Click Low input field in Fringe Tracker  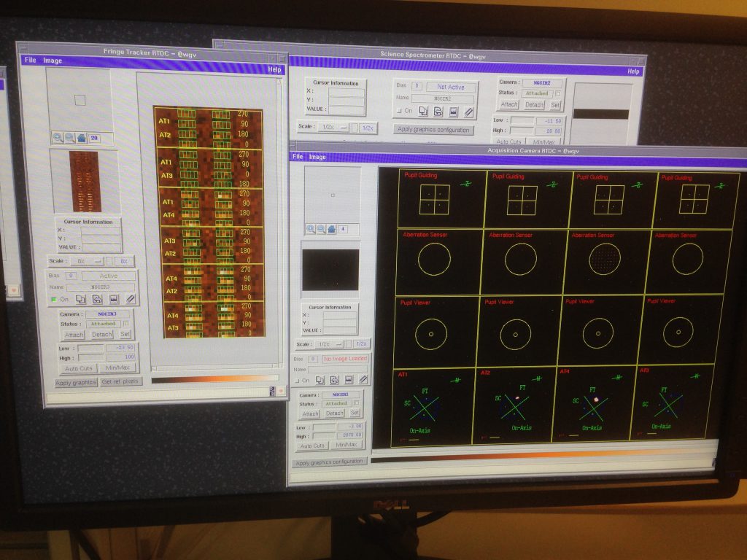click(x=91, y=348)
